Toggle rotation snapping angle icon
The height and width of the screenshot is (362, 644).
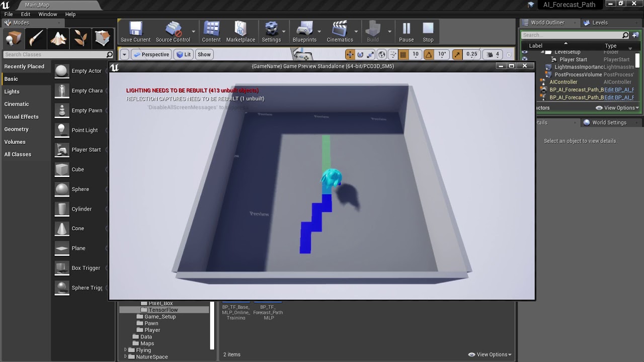429,54
